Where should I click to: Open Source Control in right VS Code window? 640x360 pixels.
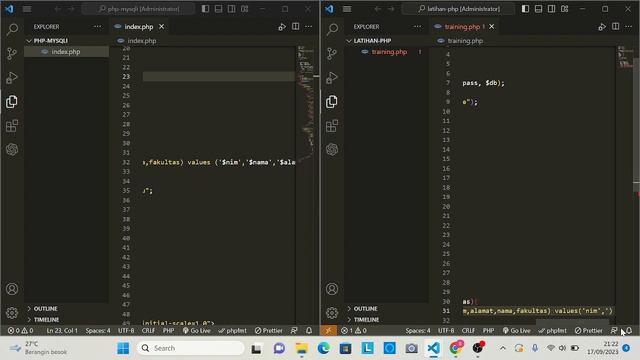click(x=332, y=53)
